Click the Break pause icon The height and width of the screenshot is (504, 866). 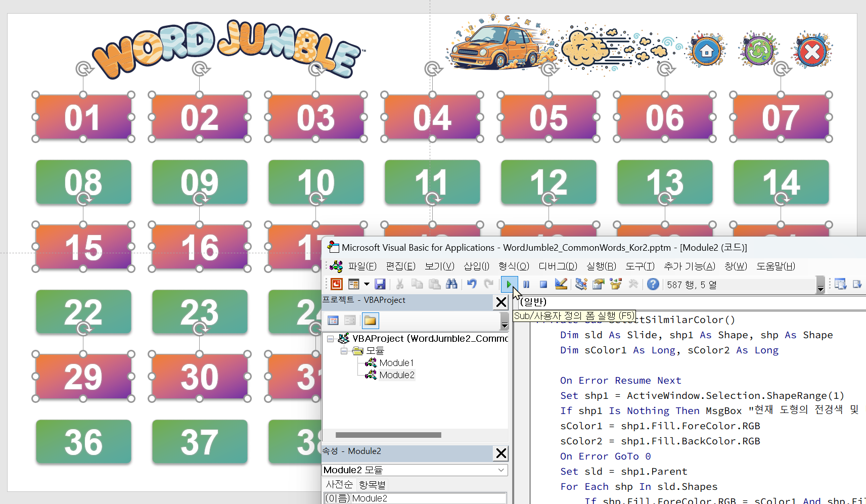tap(526, 284)
